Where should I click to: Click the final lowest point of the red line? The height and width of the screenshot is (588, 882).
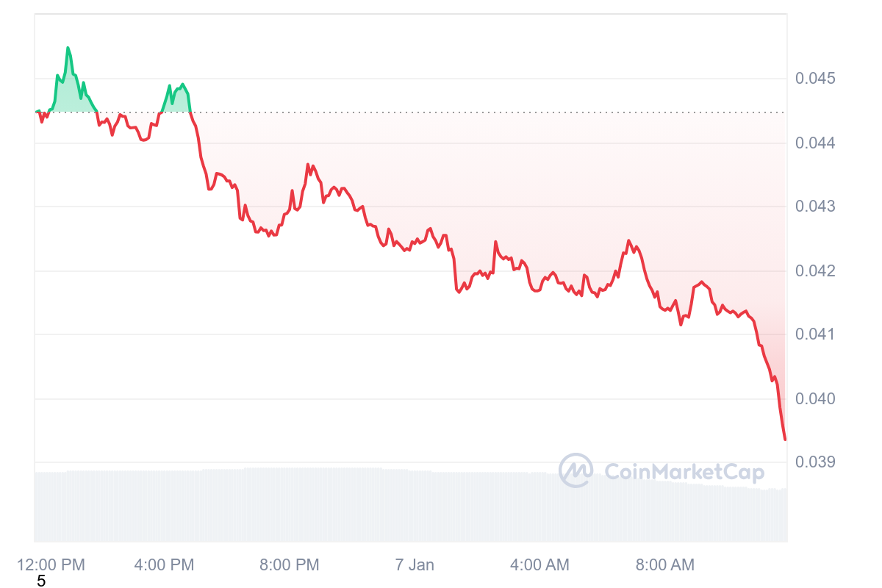785,439
